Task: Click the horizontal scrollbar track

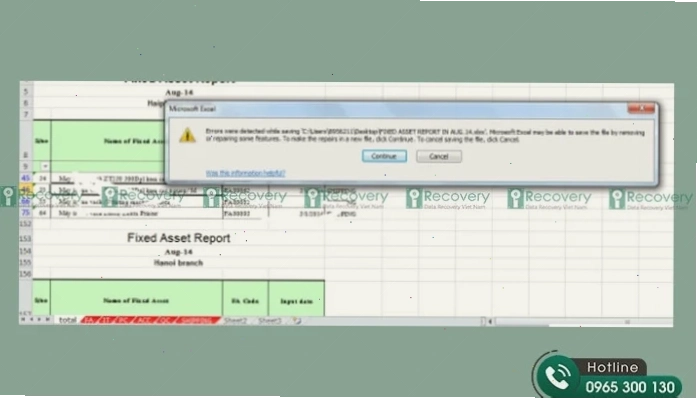Action: point(583,321)
